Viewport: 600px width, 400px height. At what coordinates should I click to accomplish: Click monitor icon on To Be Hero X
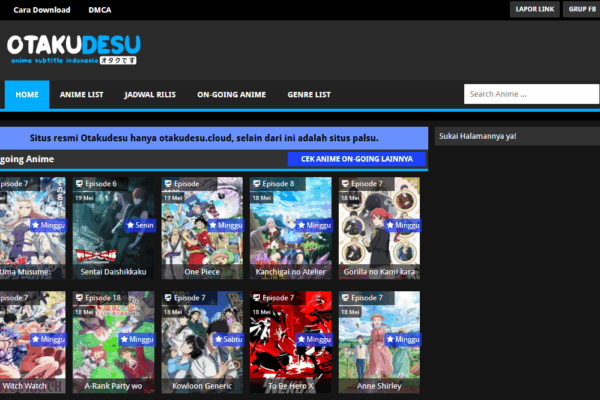256,298
